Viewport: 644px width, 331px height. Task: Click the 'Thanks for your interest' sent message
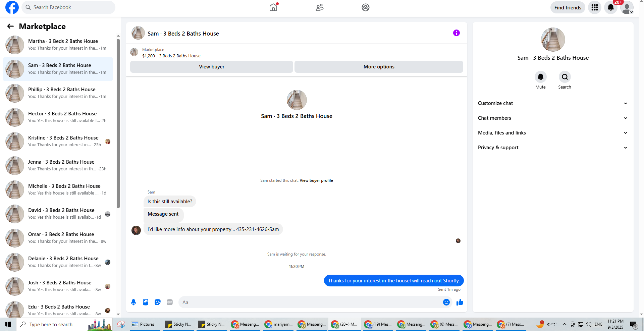click(x=394, y=281)
